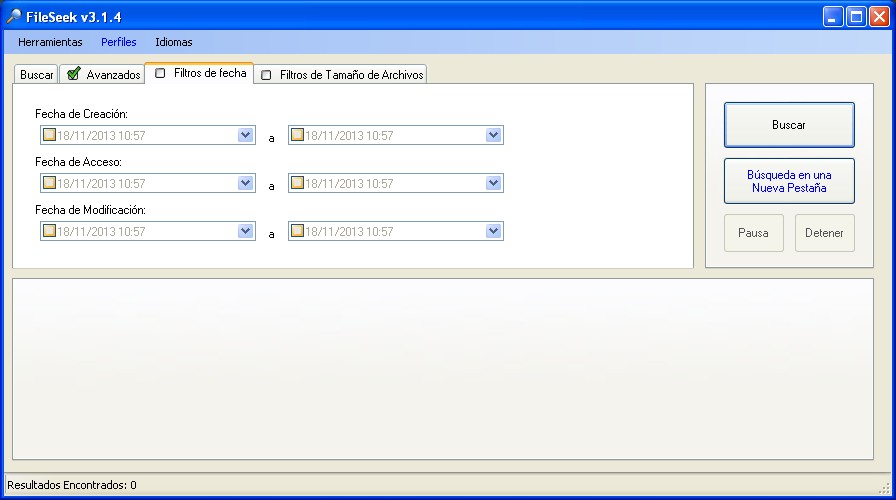The height and width of the screenshot is (500, 896).
Task: Click the FileSeek magnifier icon in title bar
Action: coord(14,17)
